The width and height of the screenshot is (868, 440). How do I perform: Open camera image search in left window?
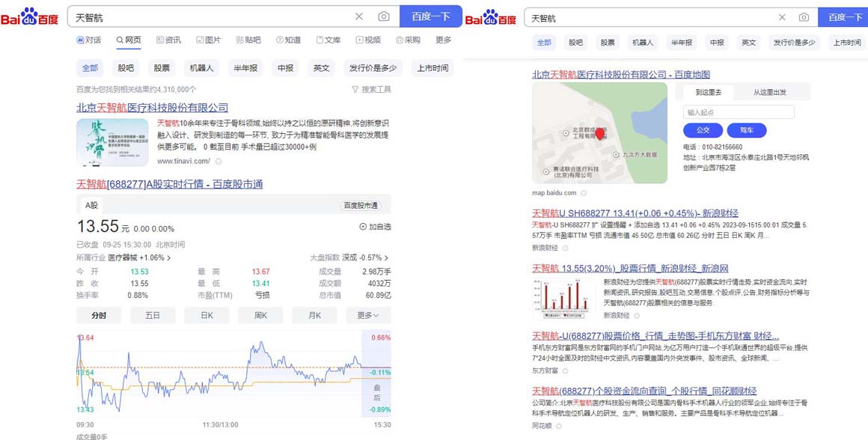[384, 16]
